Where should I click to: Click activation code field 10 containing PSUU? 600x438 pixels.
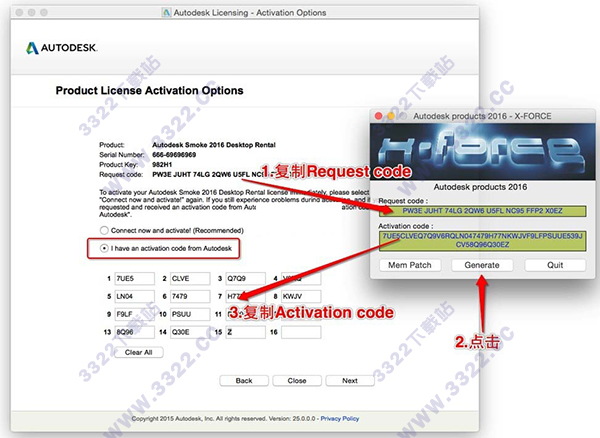190,314
